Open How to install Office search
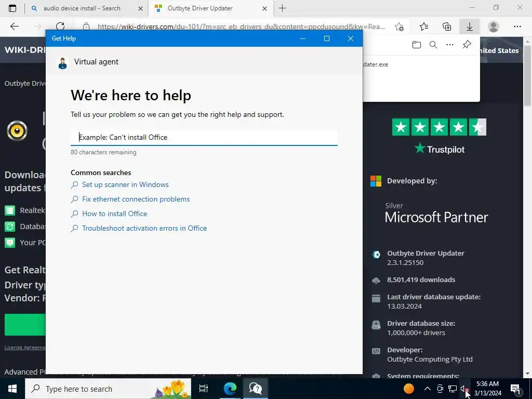 114,214
